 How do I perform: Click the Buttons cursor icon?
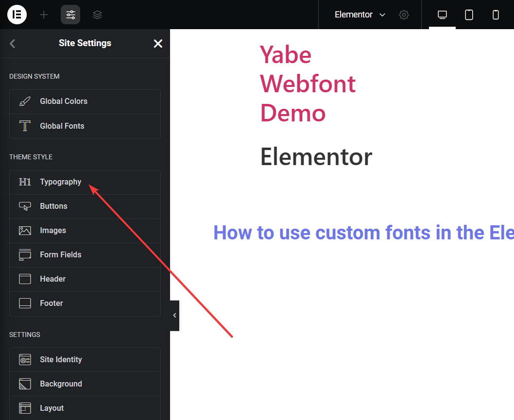[25, 206]
